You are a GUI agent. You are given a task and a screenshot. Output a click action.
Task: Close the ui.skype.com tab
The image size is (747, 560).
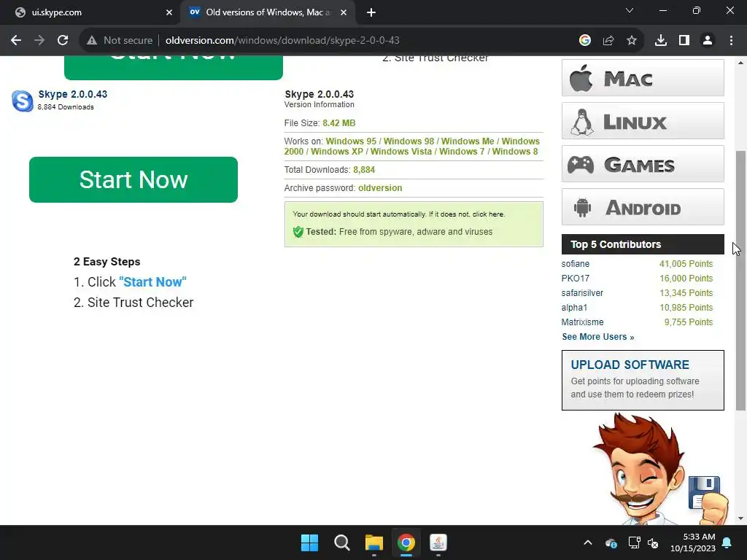point(169,13)
